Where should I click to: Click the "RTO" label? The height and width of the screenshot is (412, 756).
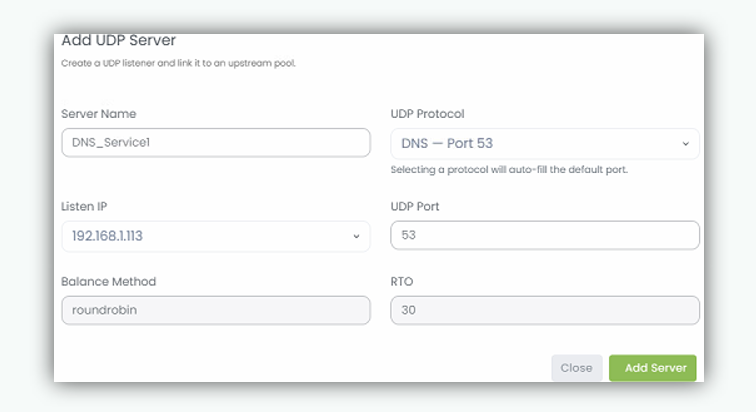pos(402,281)
